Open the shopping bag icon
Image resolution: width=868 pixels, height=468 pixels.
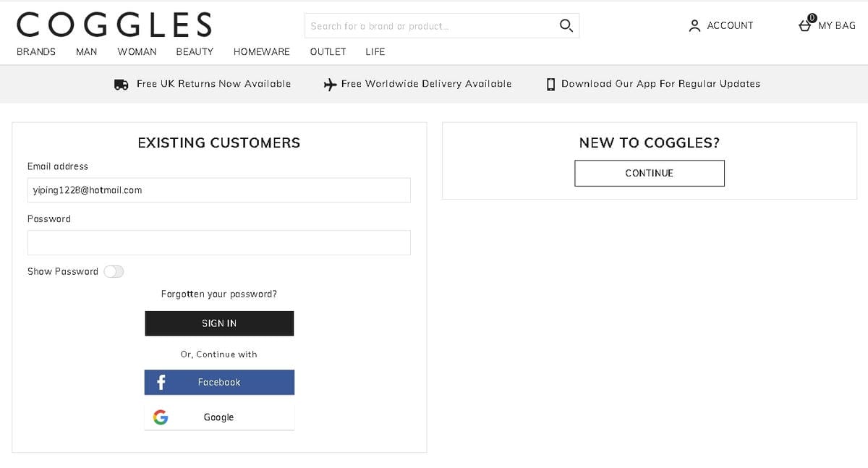coord(806,24)
